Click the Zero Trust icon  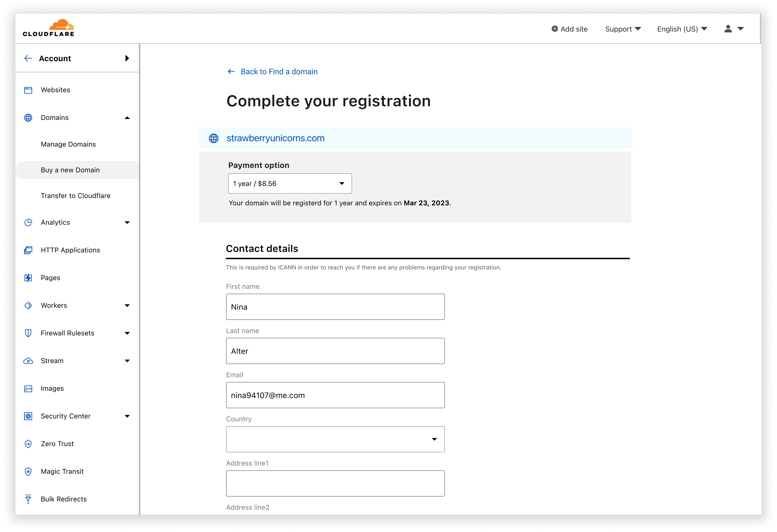coord(28,444)
